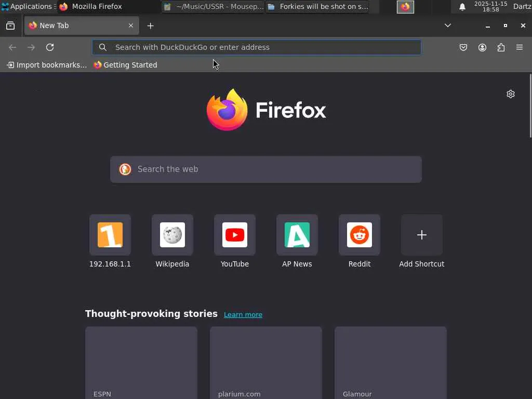Switch to ~/Music/USSR taskbar window

tap(214, 6)
